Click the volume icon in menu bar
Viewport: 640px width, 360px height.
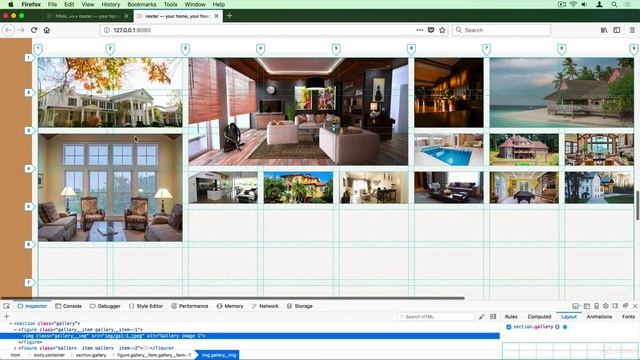click(x=584, y=4)
